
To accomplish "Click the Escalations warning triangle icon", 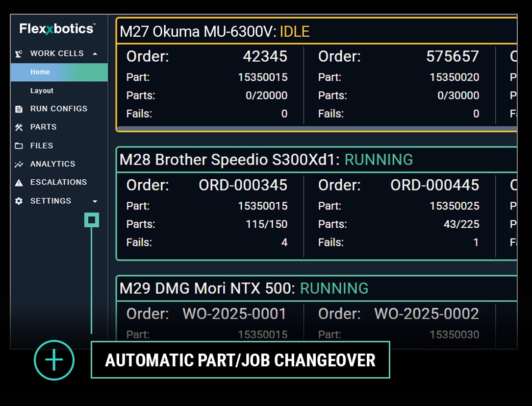I will tap(19, 183).
